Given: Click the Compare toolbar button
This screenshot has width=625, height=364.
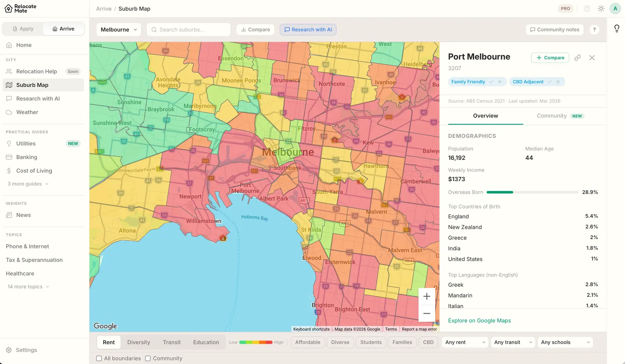Looking at the screenshot, I should (255, 30).
